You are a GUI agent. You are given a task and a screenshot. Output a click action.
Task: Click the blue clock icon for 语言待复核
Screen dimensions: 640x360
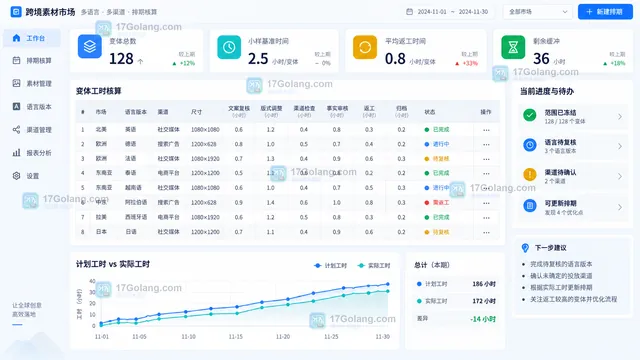530,145
